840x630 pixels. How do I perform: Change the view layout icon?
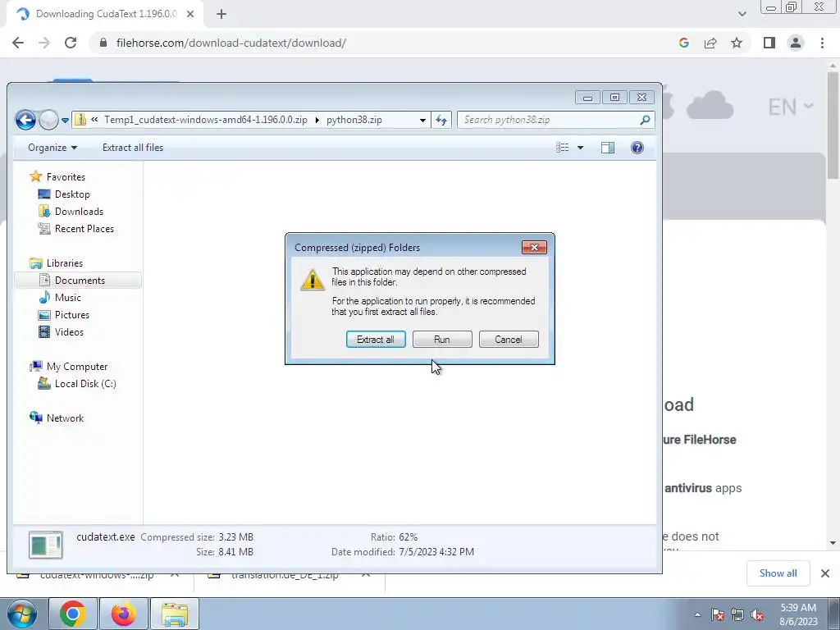tap(563, 148)
